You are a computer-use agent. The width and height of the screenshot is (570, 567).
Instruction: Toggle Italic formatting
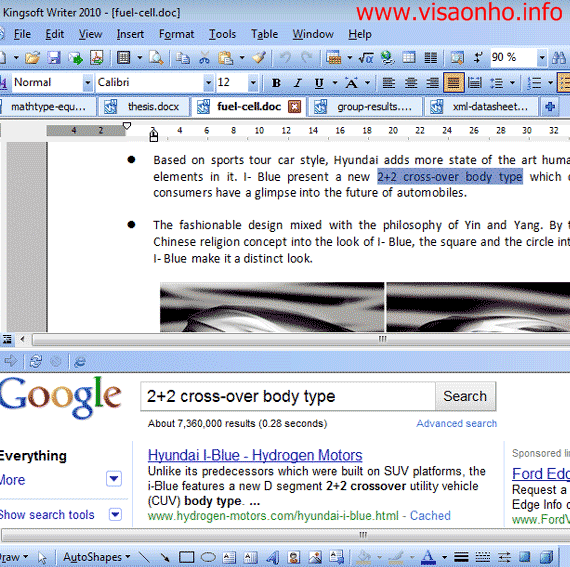click(298, 83)
